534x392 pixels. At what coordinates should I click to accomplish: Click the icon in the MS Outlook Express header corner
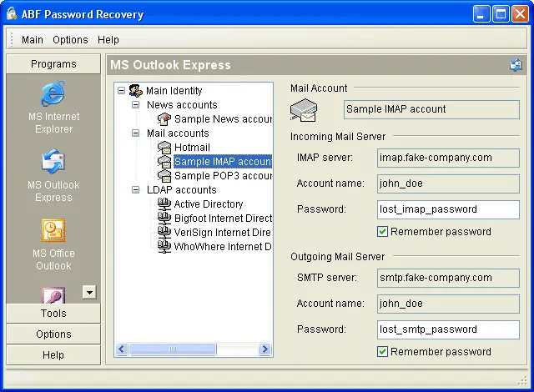[516, 65]
